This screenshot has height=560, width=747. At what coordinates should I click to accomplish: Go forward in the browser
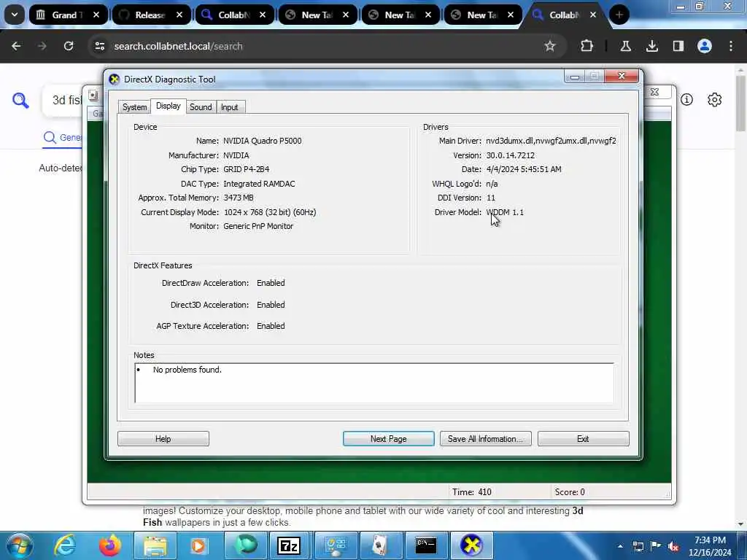coord(42,46)
